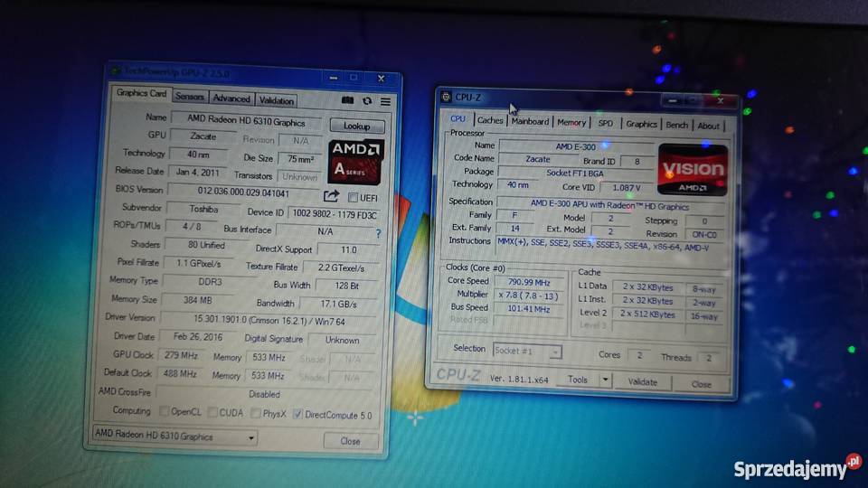This screenshot has height=488, width=868.
Task: Open the GPU-Z hamburger menu icon
Action: (385, 101)
